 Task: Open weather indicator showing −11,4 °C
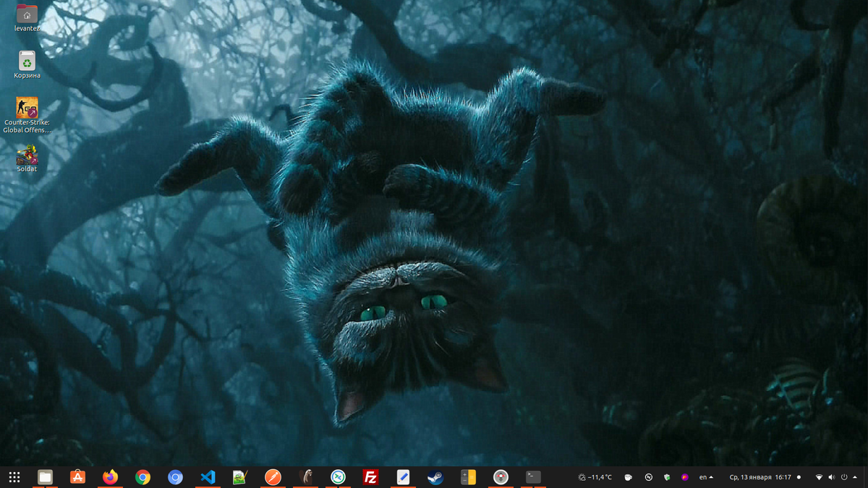tap(595, 477)
